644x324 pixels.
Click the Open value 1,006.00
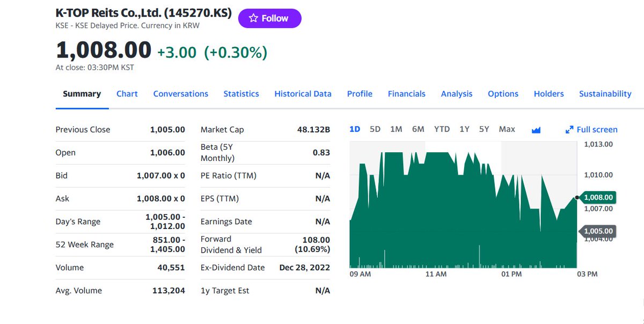[167, 153]
